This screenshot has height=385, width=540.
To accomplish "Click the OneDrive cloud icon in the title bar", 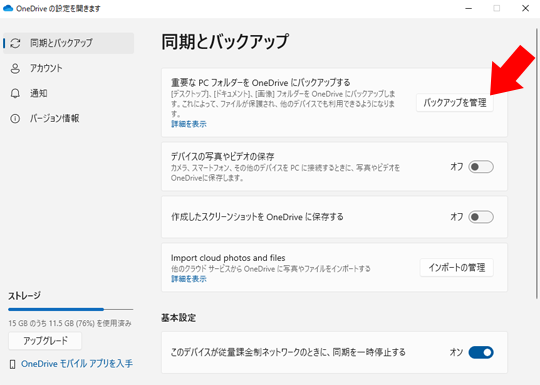I will [x=8, y=8].
